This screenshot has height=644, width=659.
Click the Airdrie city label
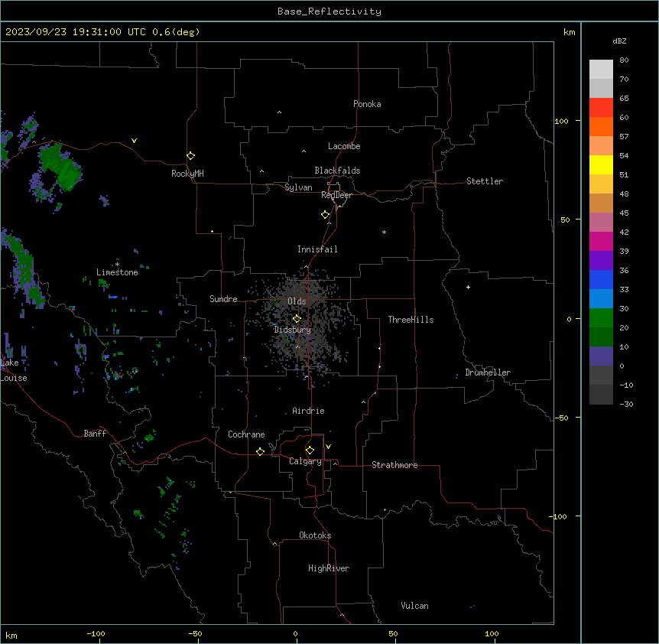(309, 411)
